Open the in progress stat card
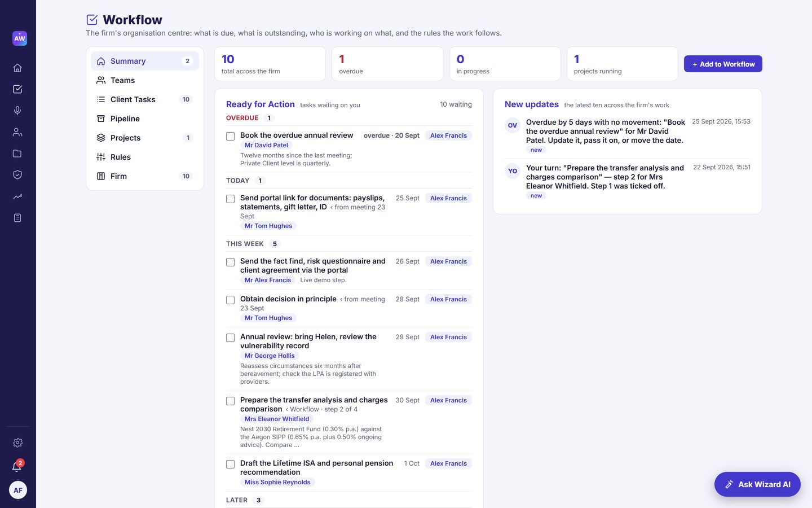This screenshot has height=508, width=812. [505, 64]
